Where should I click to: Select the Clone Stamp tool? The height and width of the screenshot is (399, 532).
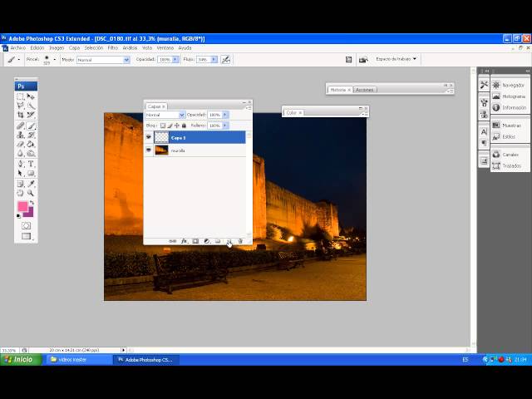click(x=20, y=135)
